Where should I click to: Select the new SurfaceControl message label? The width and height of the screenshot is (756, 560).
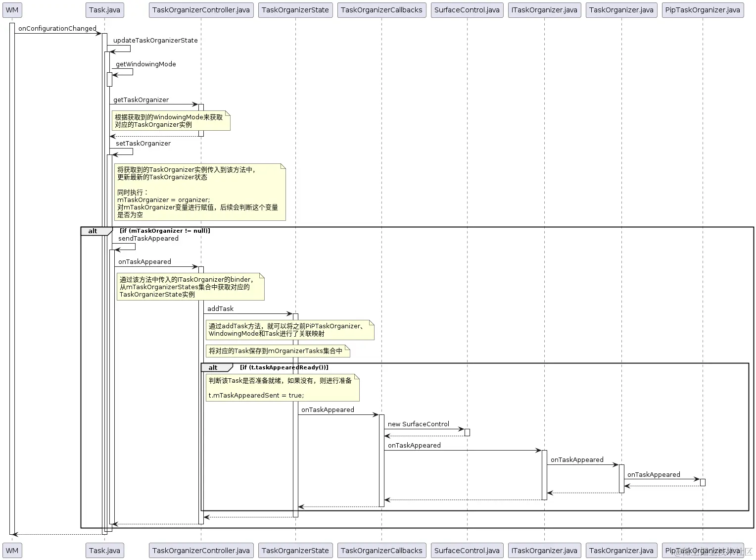click(419, 424)
